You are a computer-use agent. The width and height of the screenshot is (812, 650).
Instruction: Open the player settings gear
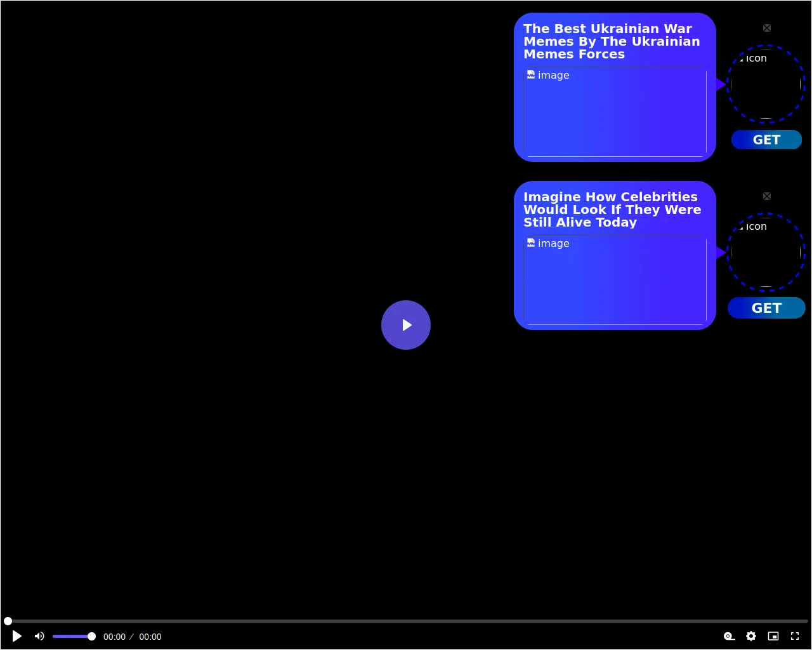tap(751, 636)
